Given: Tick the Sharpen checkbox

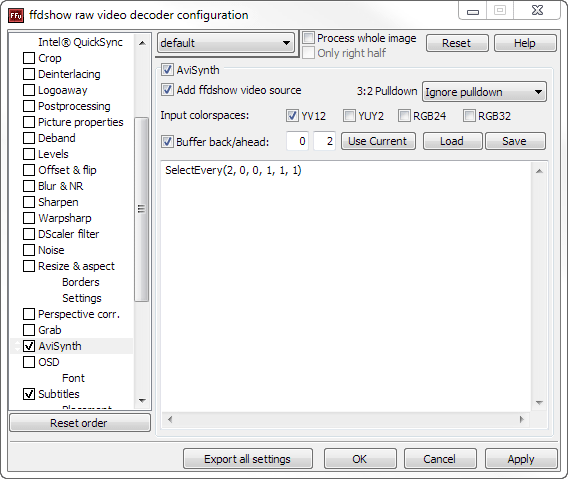Looking at the screenshot, I should [29, 202].
